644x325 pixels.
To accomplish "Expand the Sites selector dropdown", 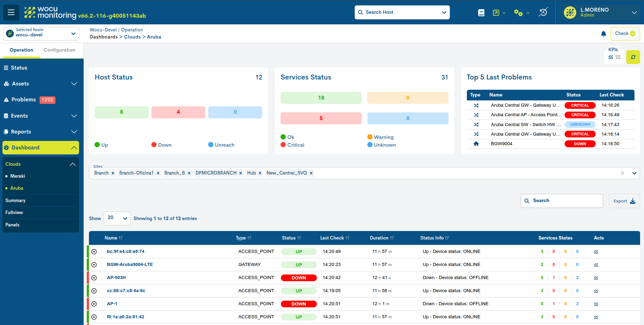I will pos(634,173).
